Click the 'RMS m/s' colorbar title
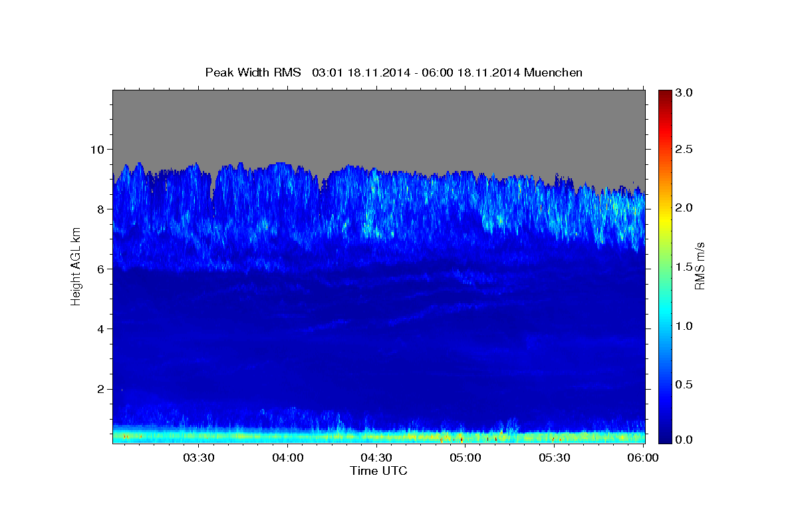Viewport: 798px width, 532px height. coord(700,266)
